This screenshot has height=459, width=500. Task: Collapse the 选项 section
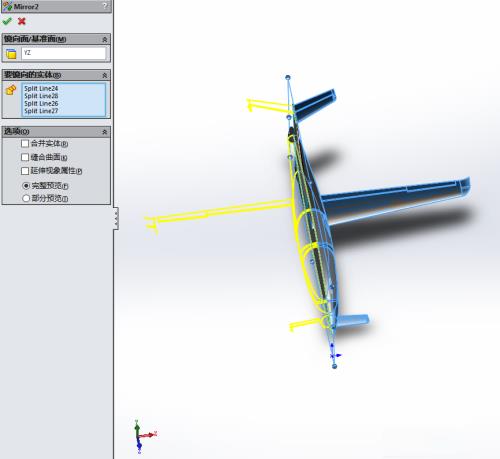(x=105, y=132)
